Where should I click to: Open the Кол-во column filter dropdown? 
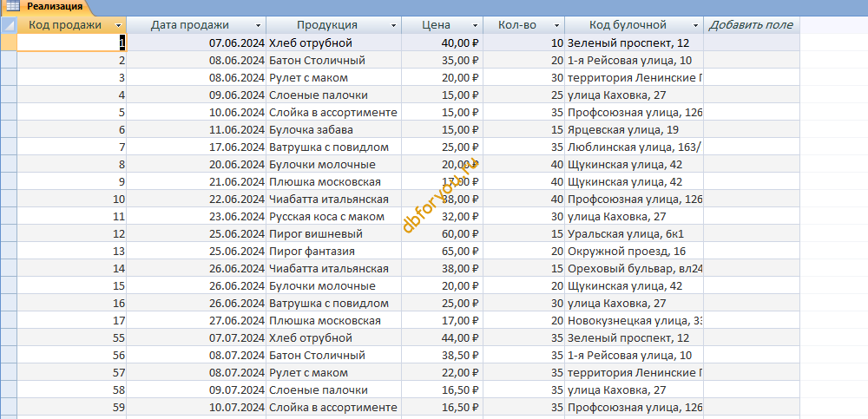pyautogui.click(x=557, y=25)
